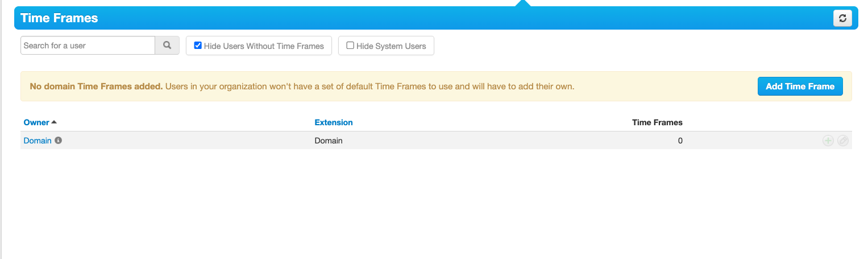Sort the table by Extension column
The width and height of the screenshot is (868, 259).
(x=334, y=122)
